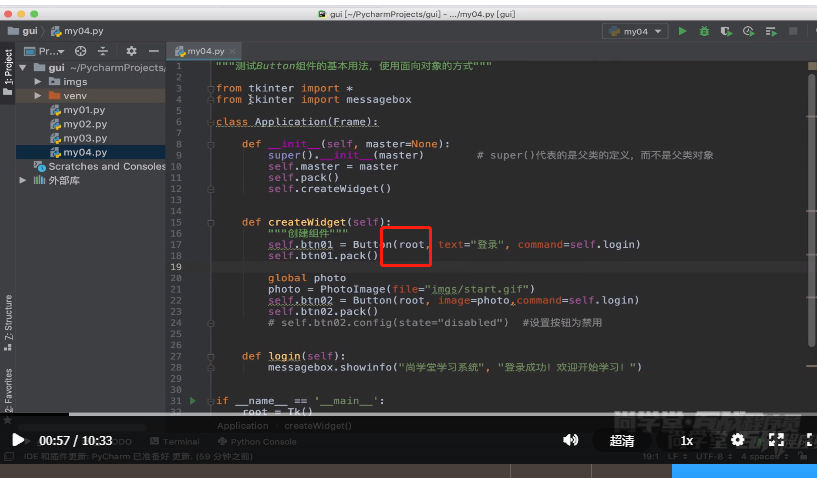
Task: Click the grey stop square in toolbar
Action: [793, 31]
